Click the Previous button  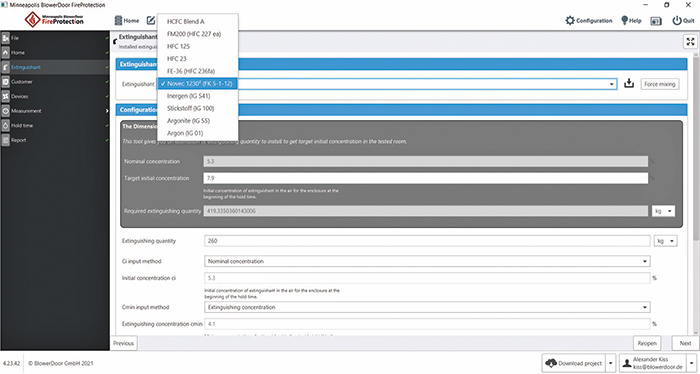[x=123, y=343]
